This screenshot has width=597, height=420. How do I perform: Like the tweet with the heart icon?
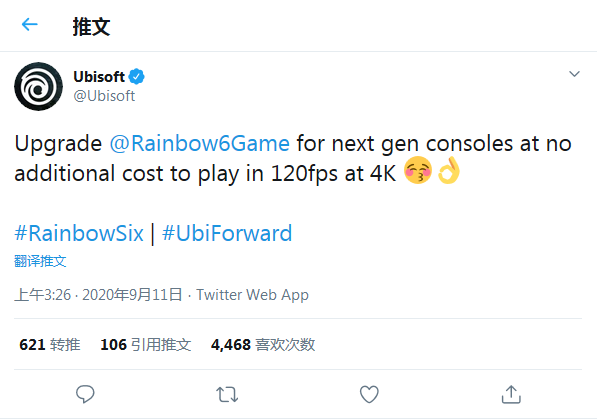[x=369, y=394]
